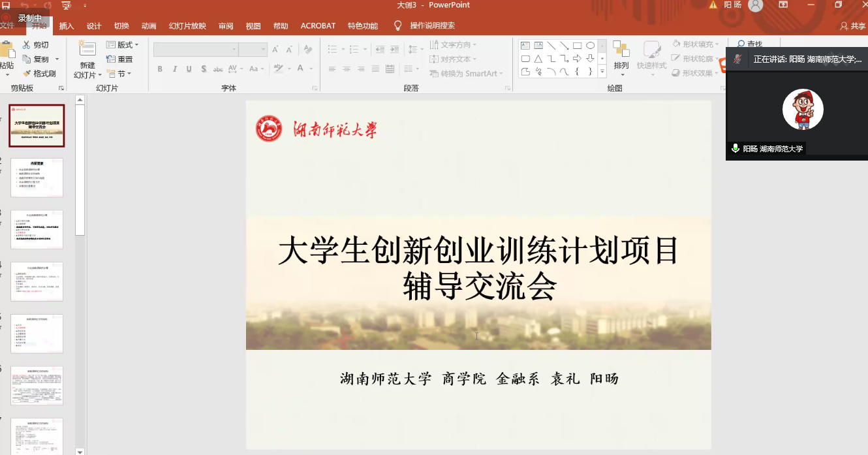The height and width of the screenshot is (455, 868).
Task: Open the Font size combo box
Action: tap(253, 50)
